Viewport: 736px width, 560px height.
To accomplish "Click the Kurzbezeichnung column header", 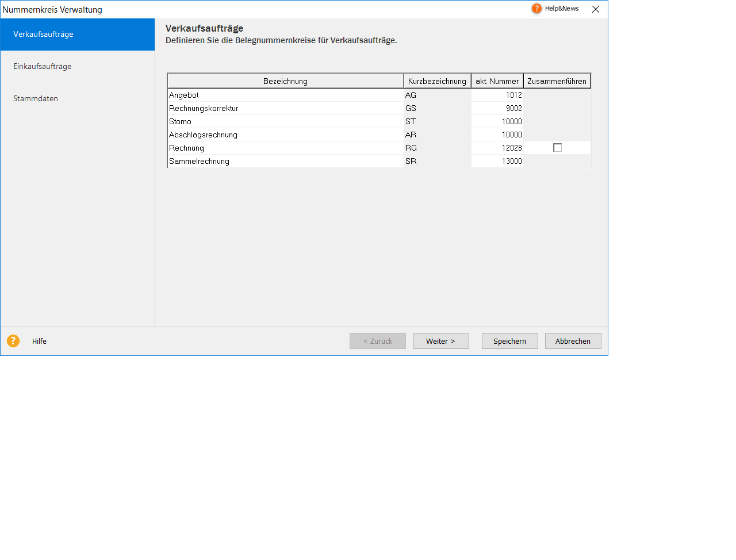I will (438, 81).
